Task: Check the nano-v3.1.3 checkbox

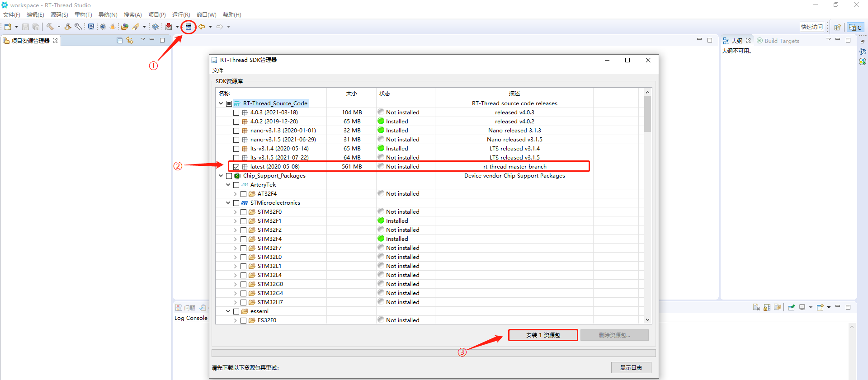Action: click(x=236, y=131)
